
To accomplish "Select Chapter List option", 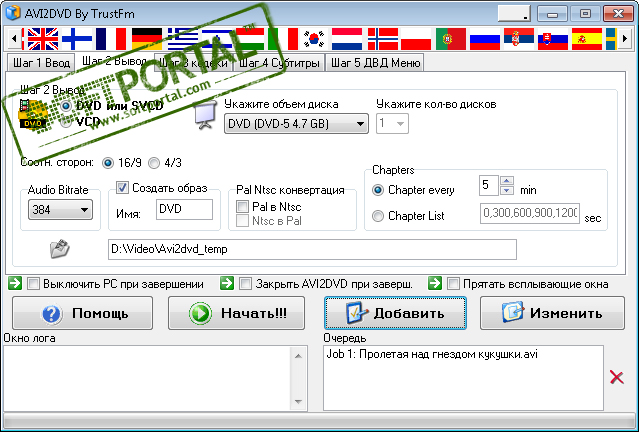I will coord(378,216).
